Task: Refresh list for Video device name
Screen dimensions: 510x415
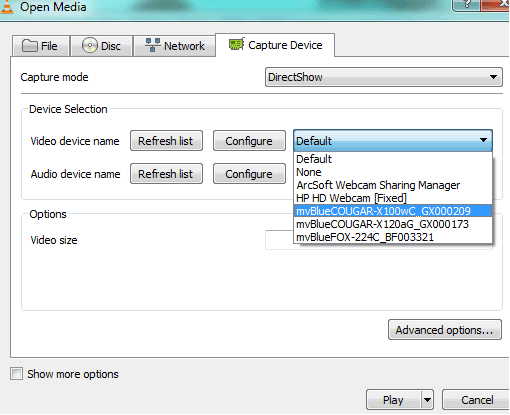Action: (x=166, y=141)
